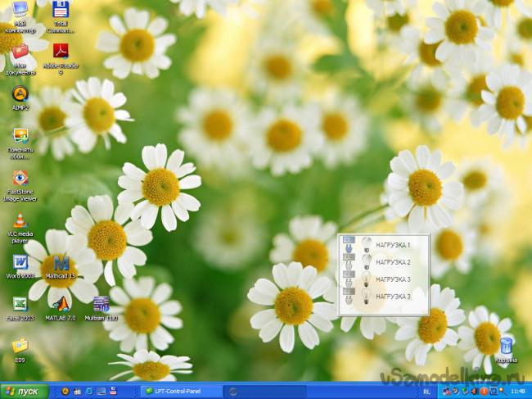
Task: Select the Mathcad 15 desktop icon
Action: (x=61, y=263)
